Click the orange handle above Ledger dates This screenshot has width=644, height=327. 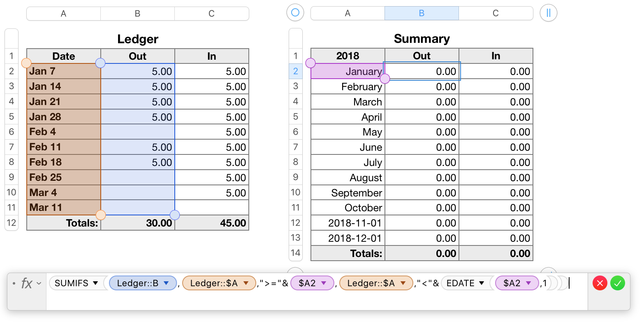[26, 63]
